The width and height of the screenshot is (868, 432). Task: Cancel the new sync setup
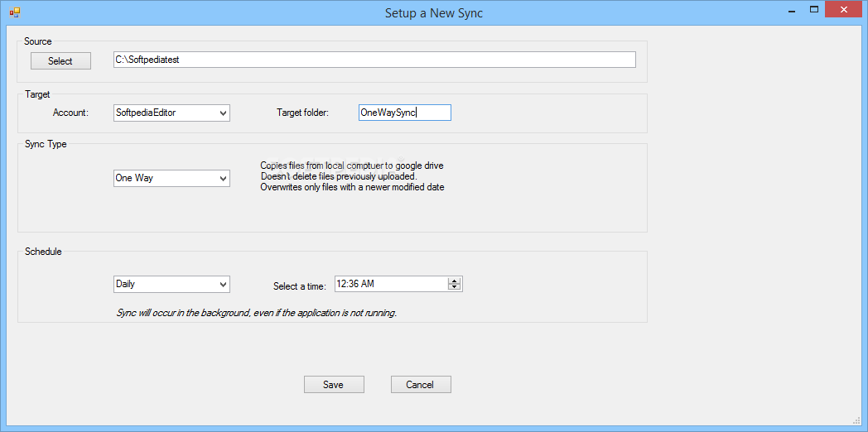421,385
